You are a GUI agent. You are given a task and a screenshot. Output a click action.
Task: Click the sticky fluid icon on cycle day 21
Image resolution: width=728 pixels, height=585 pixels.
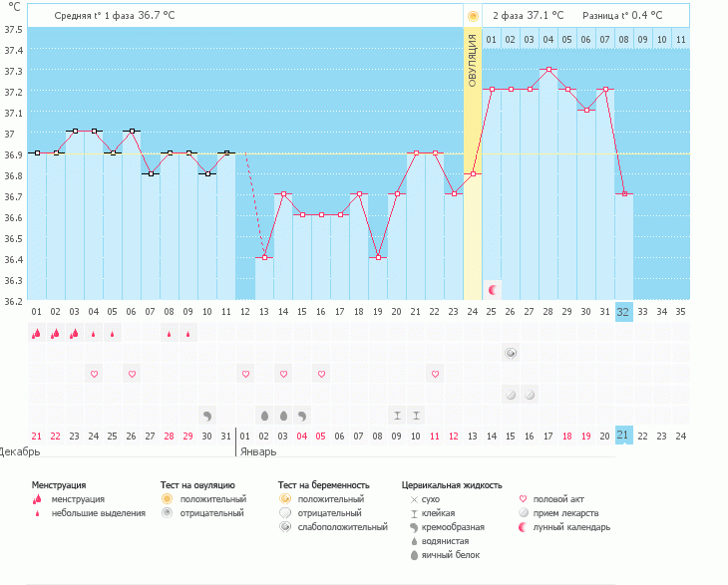coord(416,416)
